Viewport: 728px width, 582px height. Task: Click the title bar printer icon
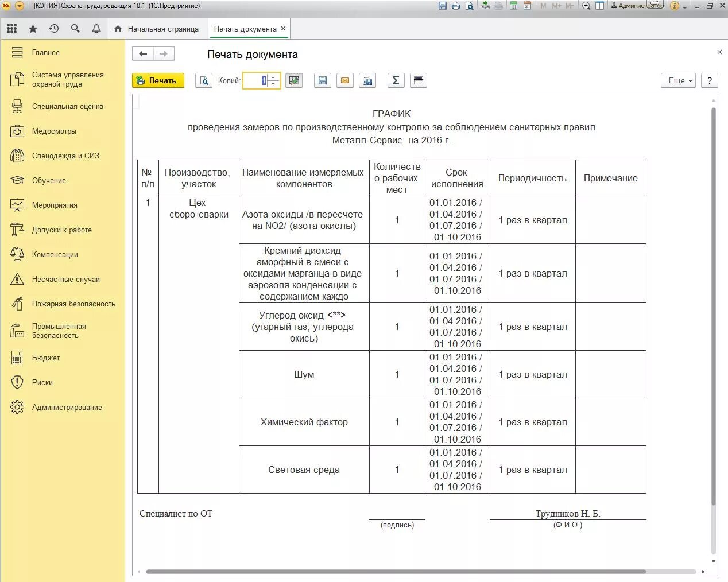456,6
